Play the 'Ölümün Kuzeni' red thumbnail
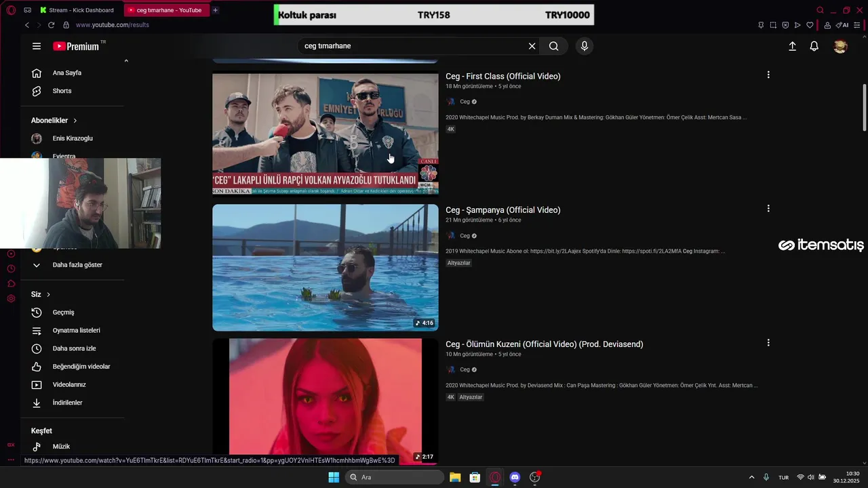 tap(325, 401)
